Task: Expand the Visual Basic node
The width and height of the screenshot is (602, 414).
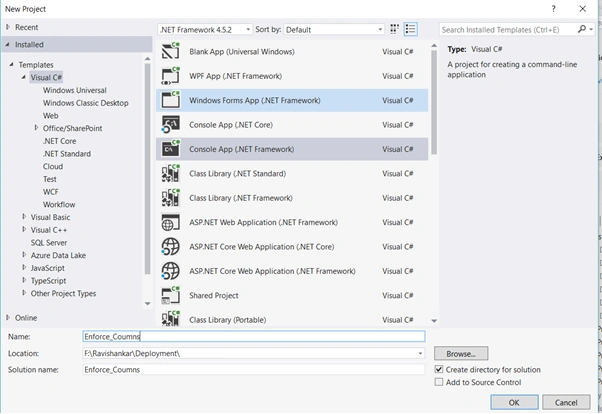Action: [24, 217]
